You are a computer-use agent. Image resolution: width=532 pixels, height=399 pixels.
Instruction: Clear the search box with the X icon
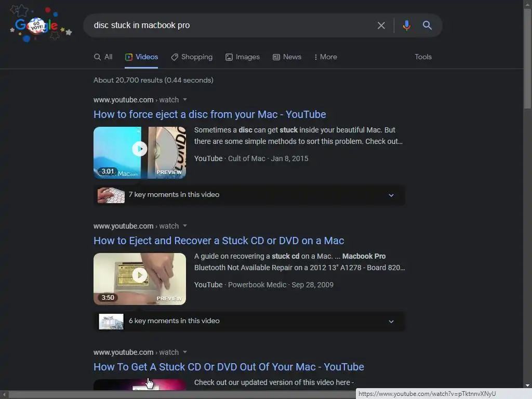pos(381,25)
